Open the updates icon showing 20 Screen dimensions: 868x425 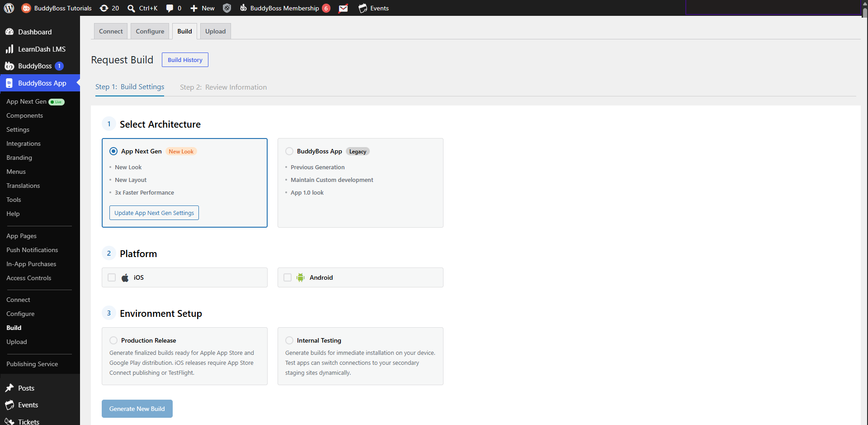tap(104, 8)
